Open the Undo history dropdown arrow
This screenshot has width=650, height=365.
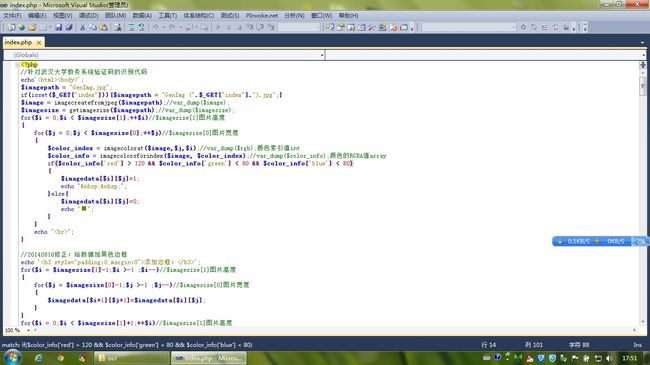(x=163, y=27)
